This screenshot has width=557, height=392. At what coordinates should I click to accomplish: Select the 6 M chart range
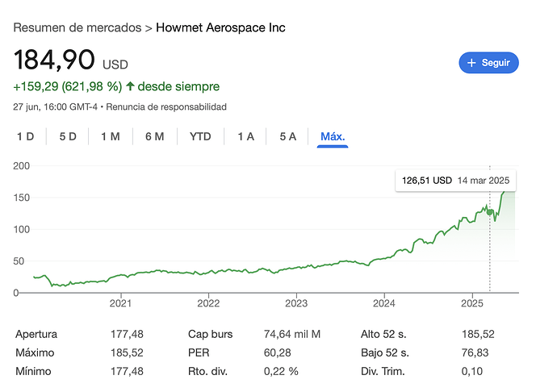(154, 136)
